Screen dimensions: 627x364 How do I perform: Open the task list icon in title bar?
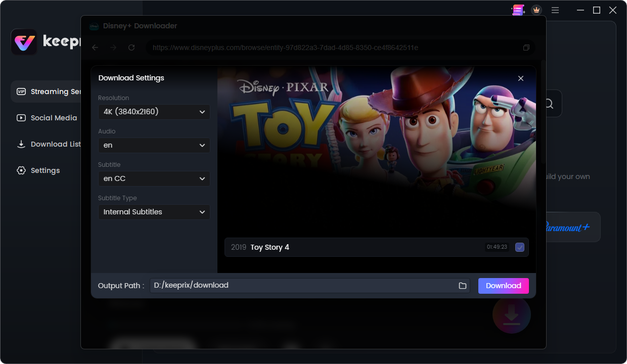click(518, 10)
